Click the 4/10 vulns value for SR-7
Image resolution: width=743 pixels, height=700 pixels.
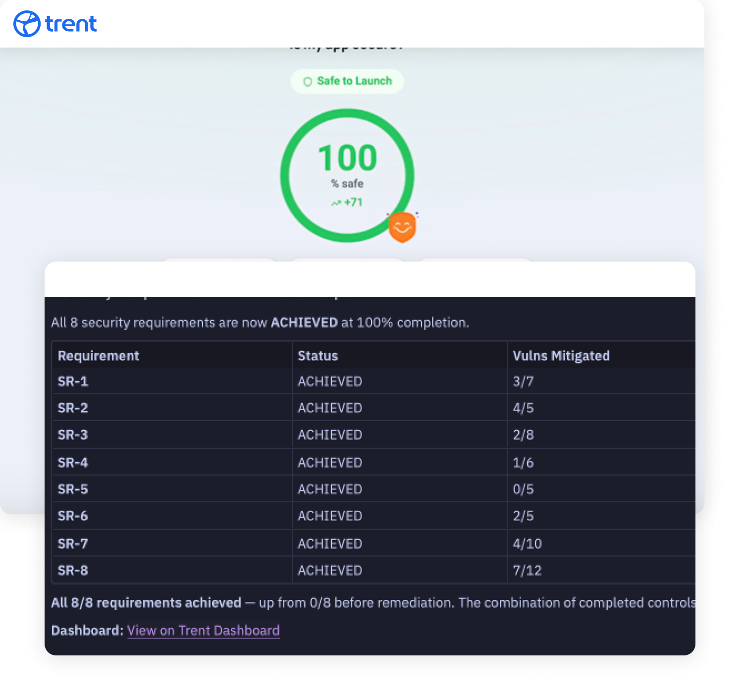click(527, 544)
